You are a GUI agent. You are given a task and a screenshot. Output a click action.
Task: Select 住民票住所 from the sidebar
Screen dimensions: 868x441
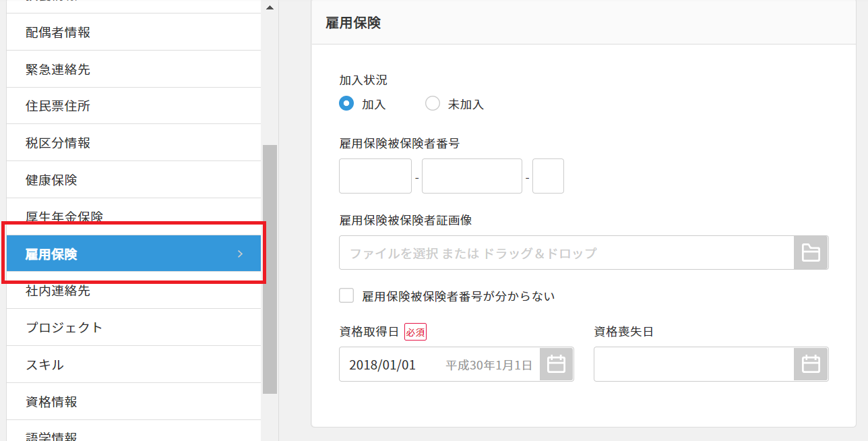pyautogui.click(x=58, y=106)
